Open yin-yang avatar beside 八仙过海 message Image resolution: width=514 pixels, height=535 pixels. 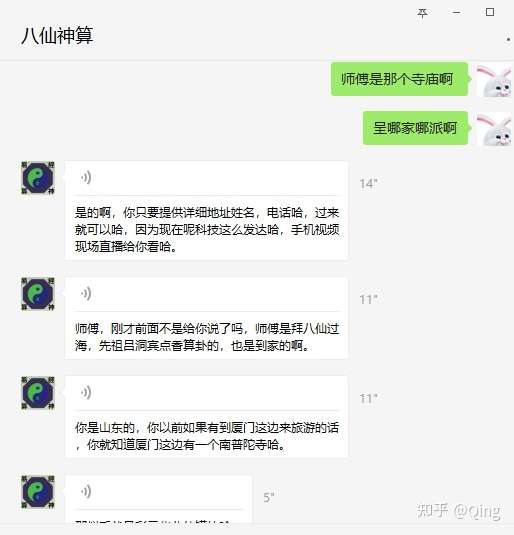(x=38, y=294)
